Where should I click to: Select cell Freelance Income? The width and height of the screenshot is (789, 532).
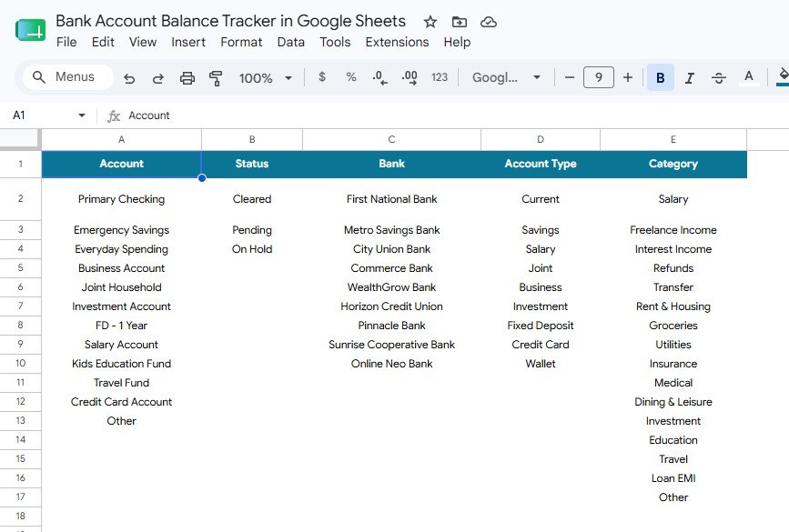(x=673, y=230)
